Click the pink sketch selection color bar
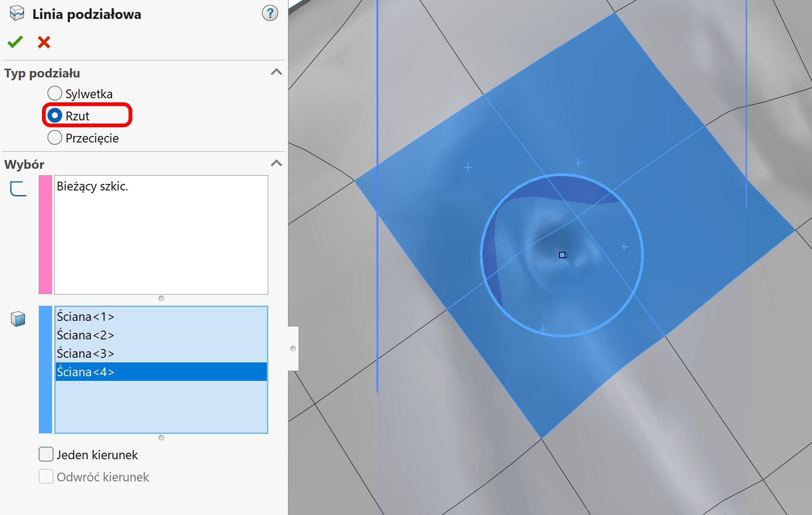Viewport: 812px width, 515px height. 45,234
